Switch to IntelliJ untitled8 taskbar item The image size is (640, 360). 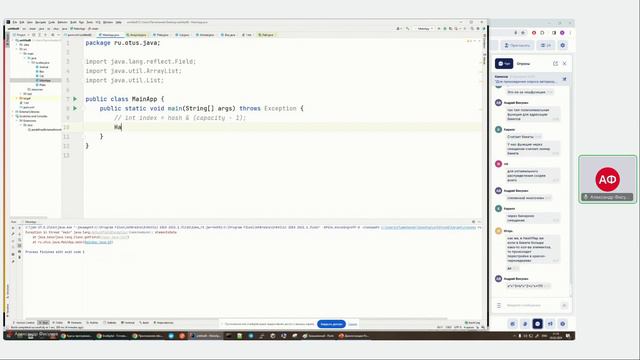[x=206, y=336]
